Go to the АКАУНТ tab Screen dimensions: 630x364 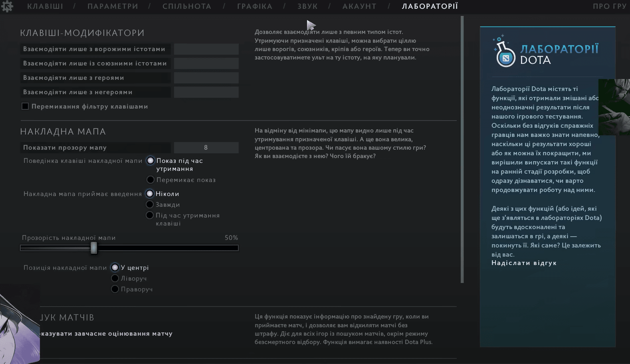pos(360,6)
